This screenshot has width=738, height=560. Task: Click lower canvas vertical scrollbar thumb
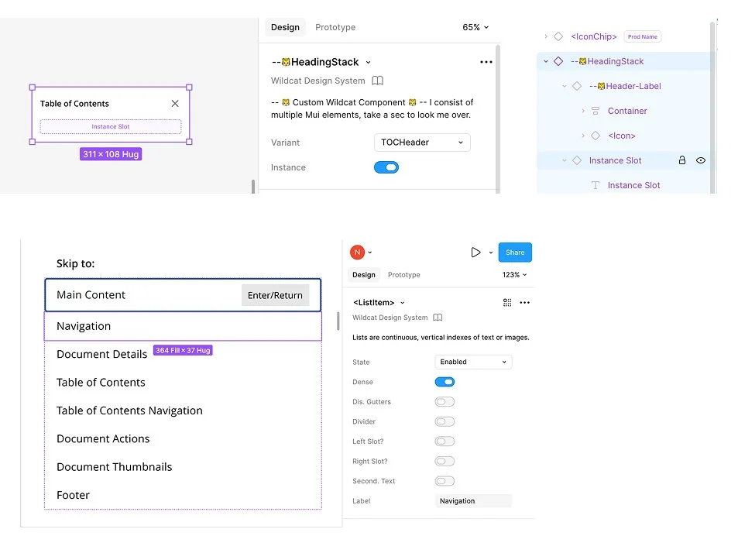coord(338,321)
